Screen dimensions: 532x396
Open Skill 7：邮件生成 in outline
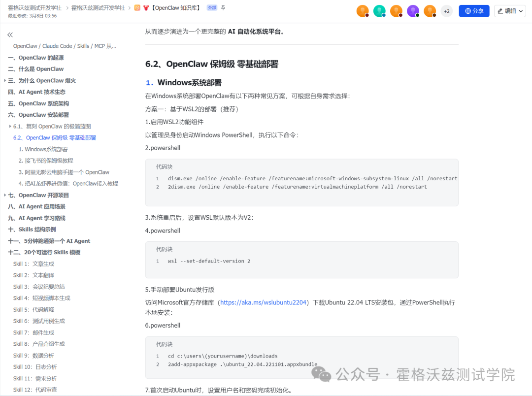[x=33, y=332]
